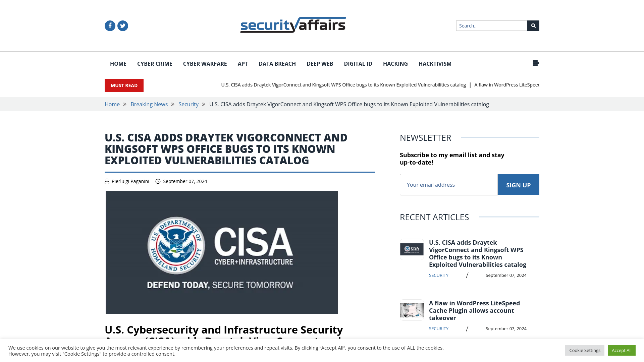Click the Facebook social icon
Screen dimensions: 644x362
[110, 25]
